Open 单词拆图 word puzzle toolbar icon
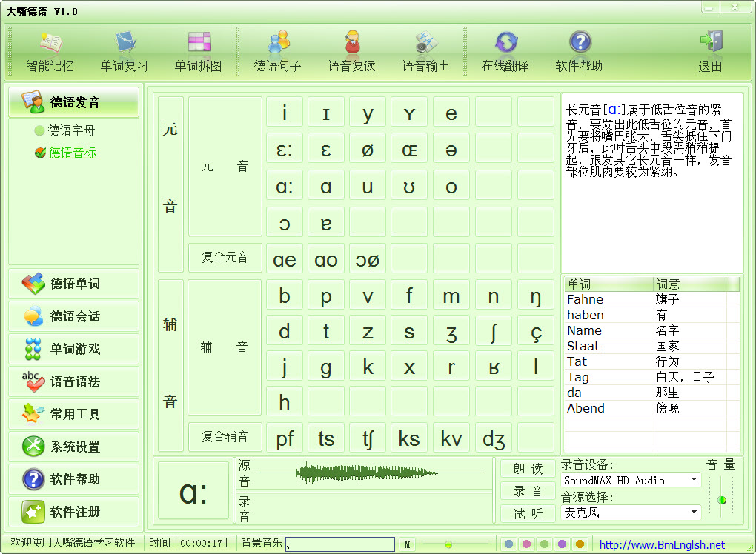 tap(198, 52)
